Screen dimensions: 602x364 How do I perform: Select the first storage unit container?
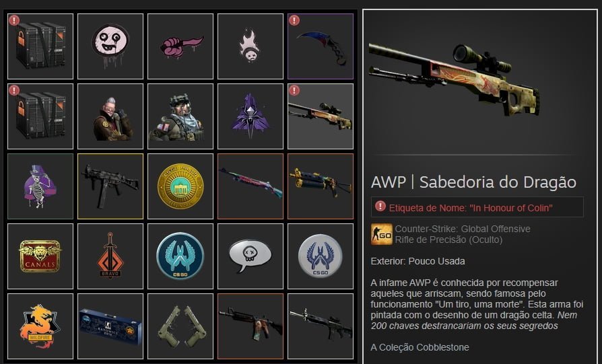point(40,46)
